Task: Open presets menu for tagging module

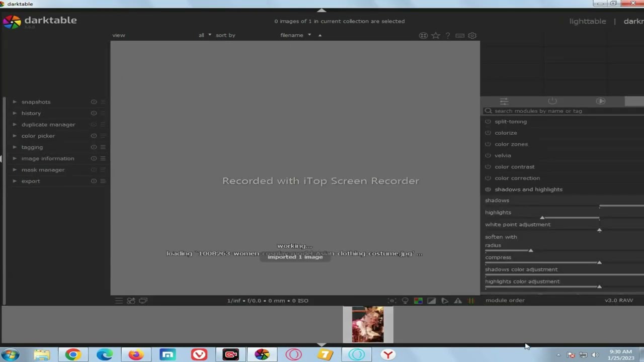Action: click(x=103, y=147)
